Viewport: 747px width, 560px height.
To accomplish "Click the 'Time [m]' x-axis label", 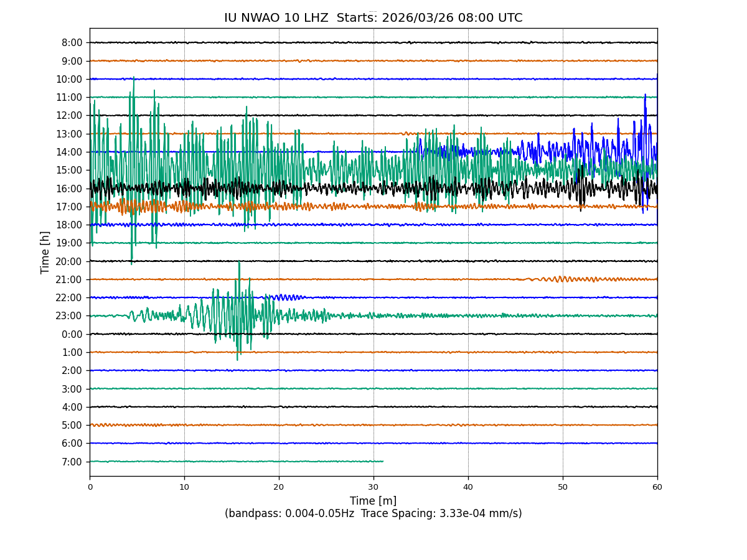I will [x=373, y=501].
